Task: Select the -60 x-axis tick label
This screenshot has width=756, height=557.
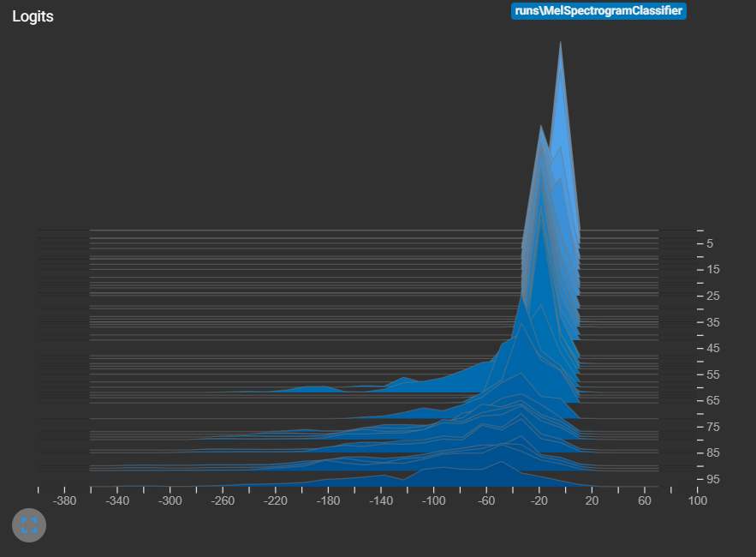Action: point(486,500)
